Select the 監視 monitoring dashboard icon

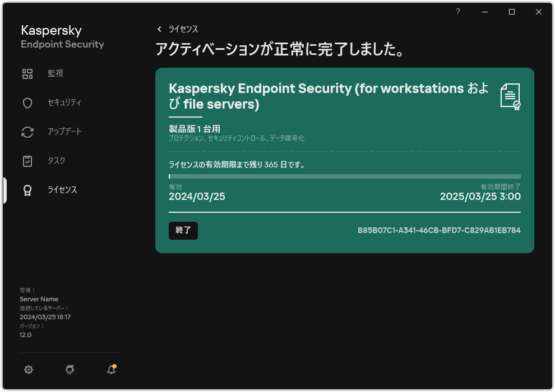[x=27, y=73]
